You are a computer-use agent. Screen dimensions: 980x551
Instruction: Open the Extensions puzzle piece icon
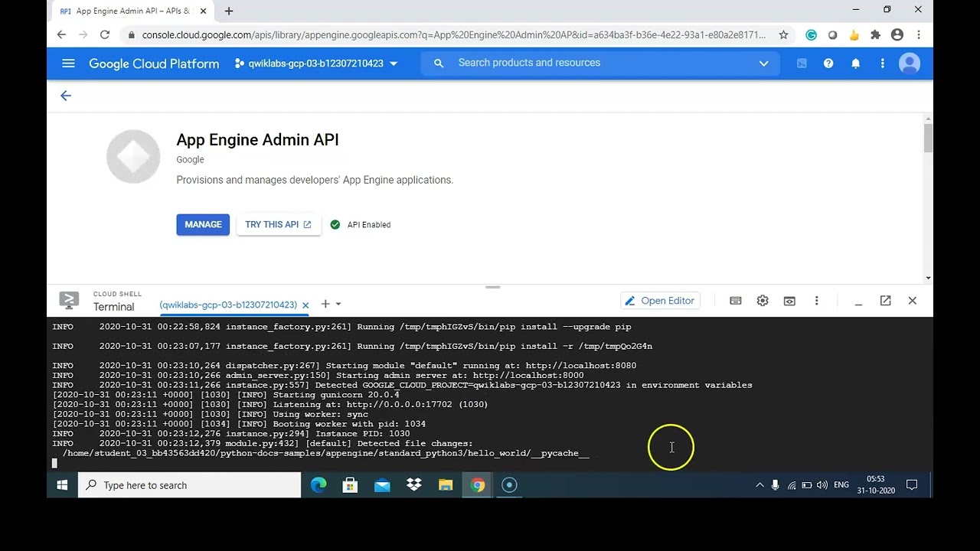point(876,34)
